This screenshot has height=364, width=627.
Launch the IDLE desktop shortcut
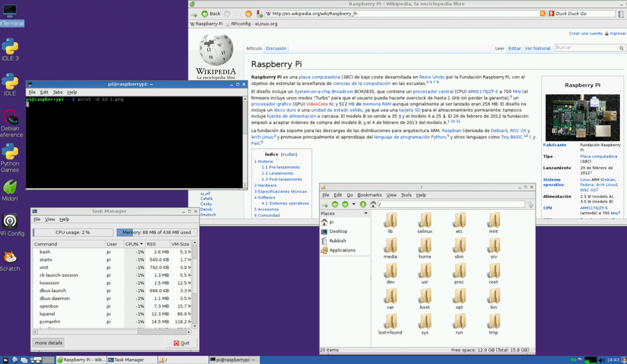(10, 84)
